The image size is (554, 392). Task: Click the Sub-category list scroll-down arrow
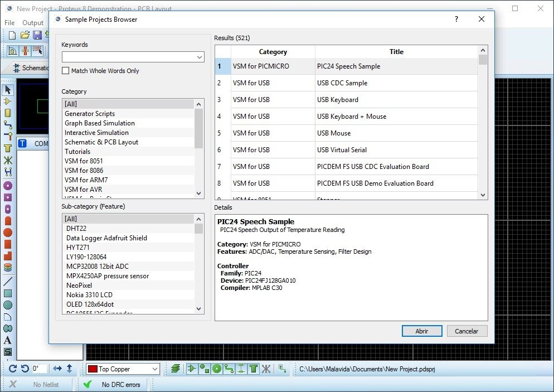(198, 308)
